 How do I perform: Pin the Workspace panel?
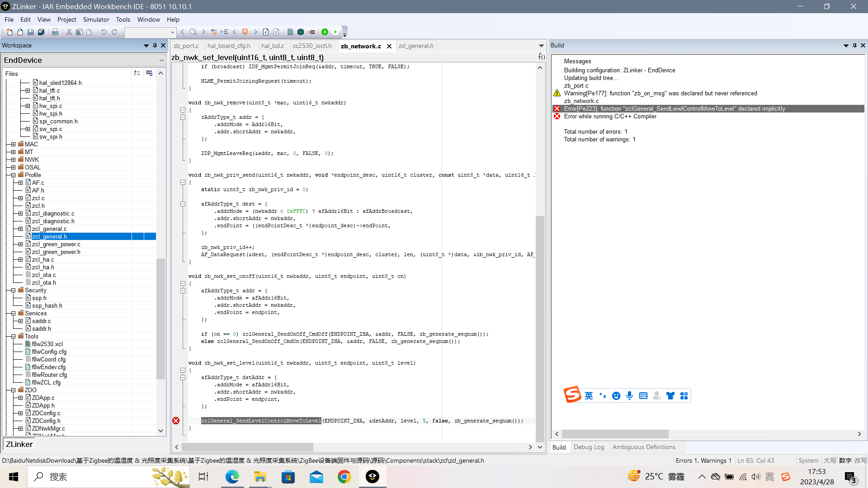coord(155,46)
